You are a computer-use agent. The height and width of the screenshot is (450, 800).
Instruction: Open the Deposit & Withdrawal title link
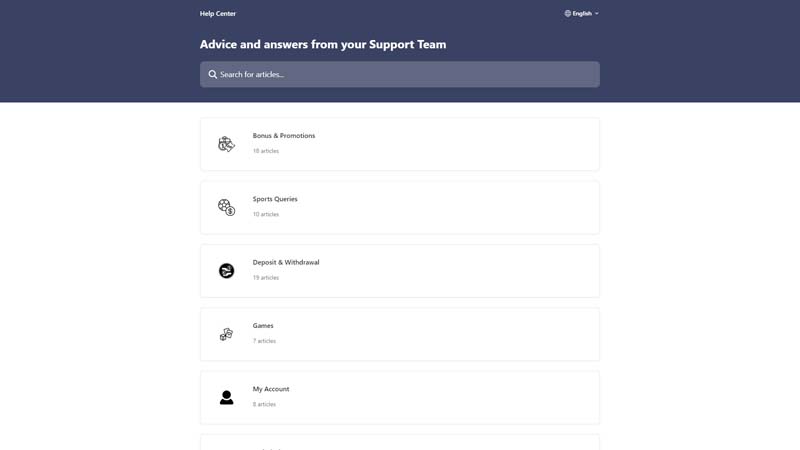(286, 262)
